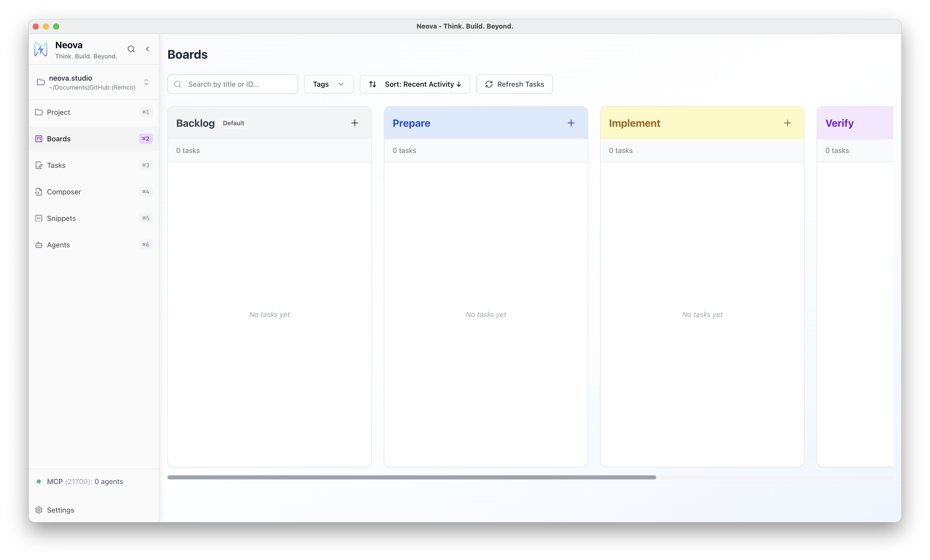Add a new task under Implement
930x560 pixels.
click(x=787, y=123)
